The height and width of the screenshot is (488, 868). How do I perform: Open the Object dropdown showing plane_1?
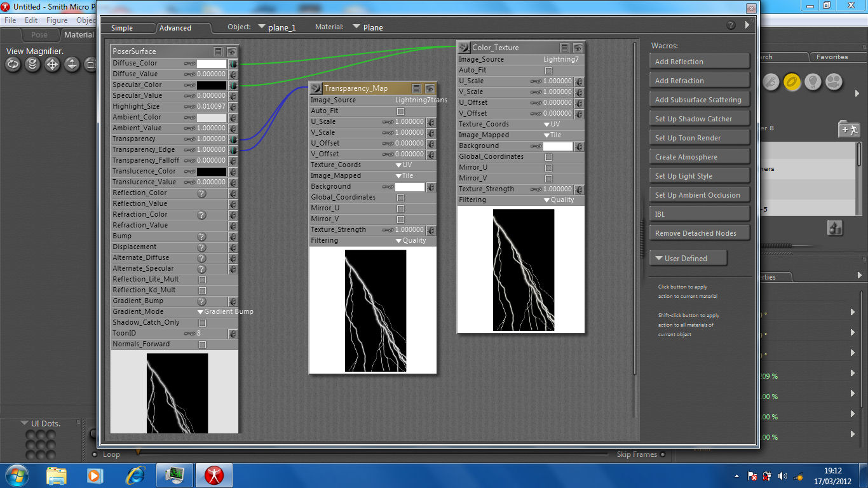pos(262,27)
